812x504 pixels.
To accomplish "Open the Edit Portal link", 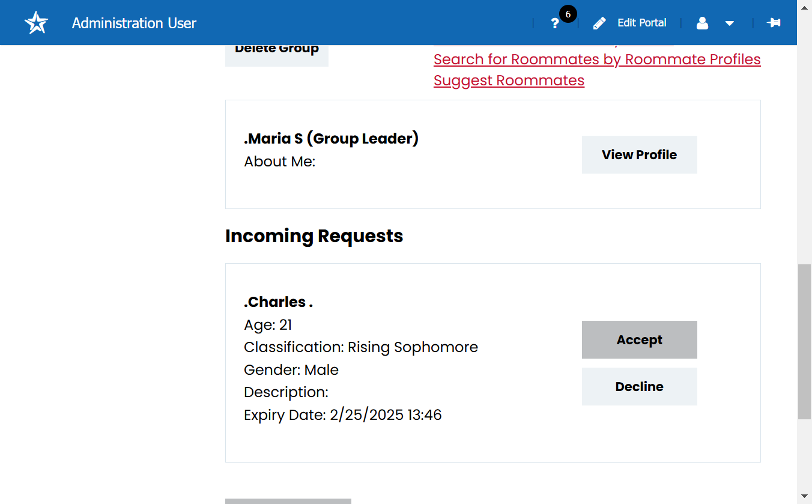I will 642,23.
